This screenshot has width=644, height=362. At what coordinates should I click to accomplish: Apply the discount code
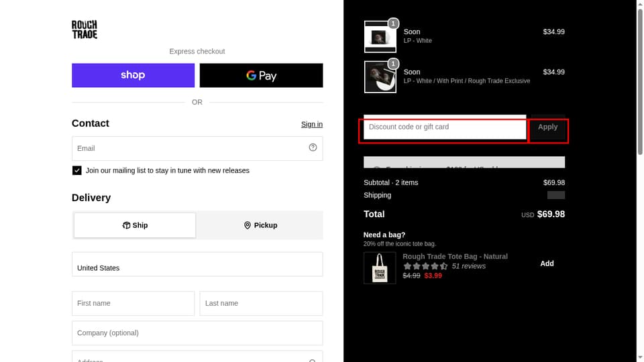tap(548, 127)
